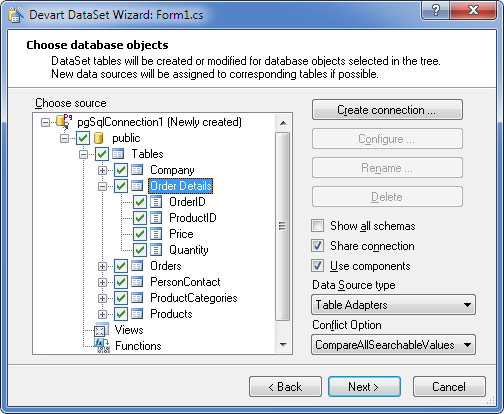Select the Order Details tree label
Viewport: 504px width, 414px height.
pos(180,186)
